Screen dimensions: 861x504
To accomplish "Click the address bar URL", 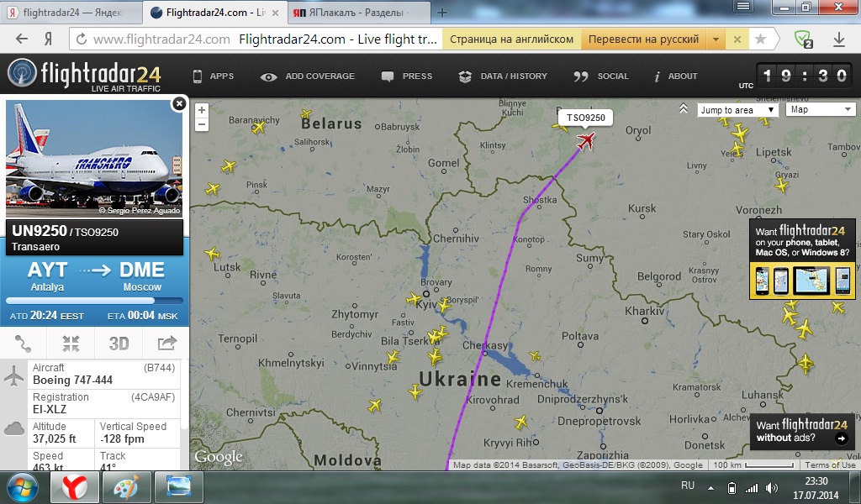I will 161,39.
